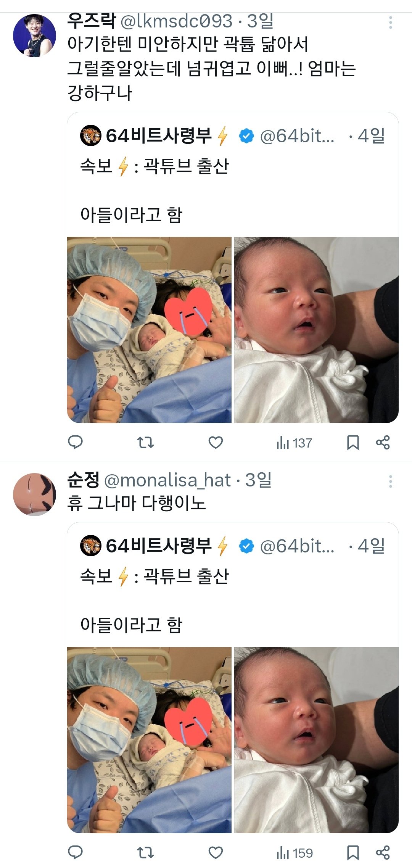Like the 우즈락 tweet

point(216,442)
